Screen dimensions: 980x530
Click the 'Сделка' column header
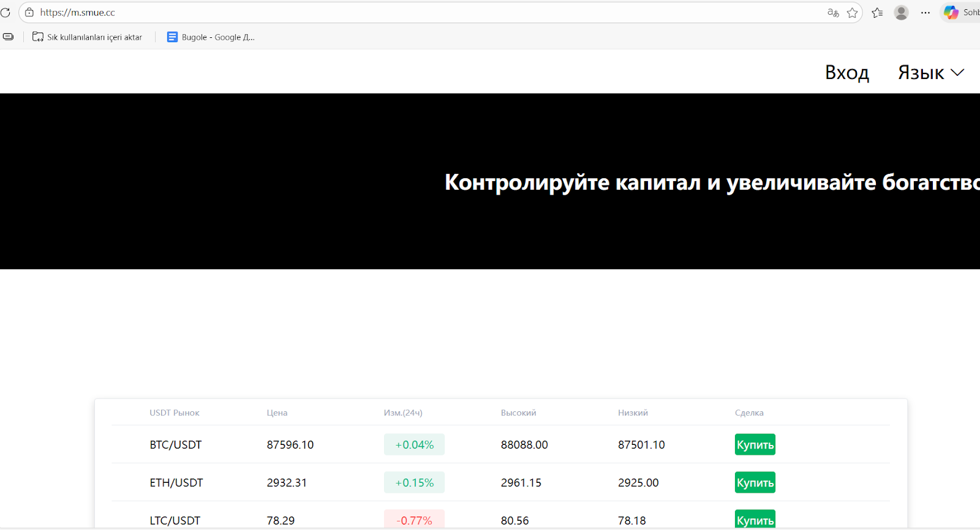click(x=749, y=413)
